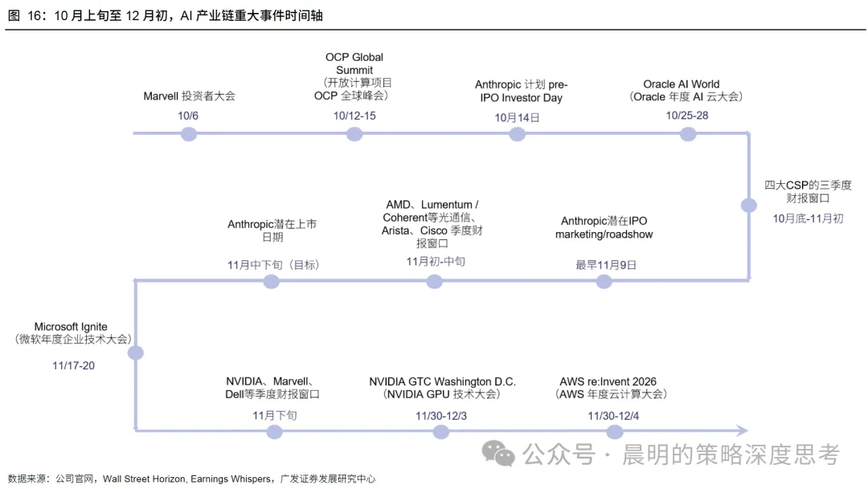868x489 pixels.
Task: Click the timeline dot for Marvell 投资者大会
Action: coord(189,134)
